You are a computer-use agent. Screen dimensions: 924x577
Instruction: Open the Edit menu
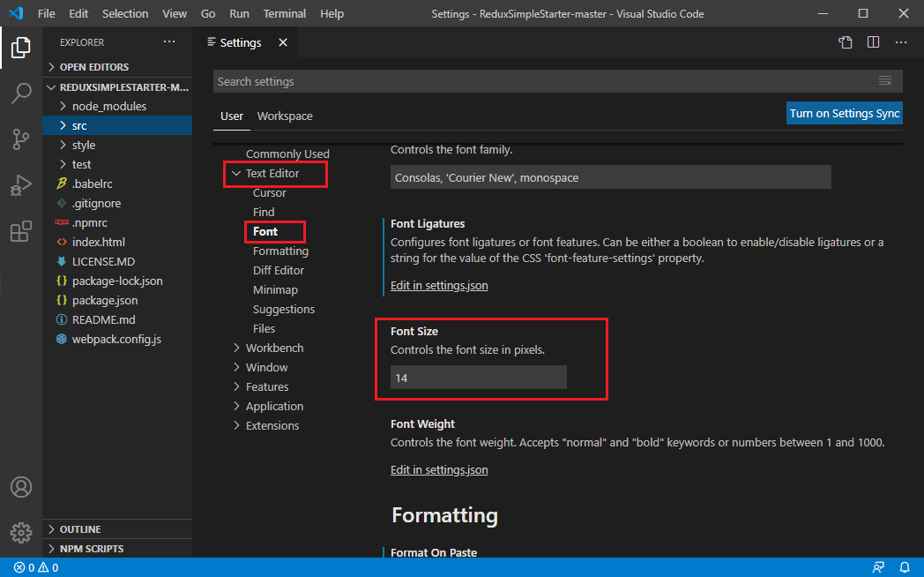78,13
